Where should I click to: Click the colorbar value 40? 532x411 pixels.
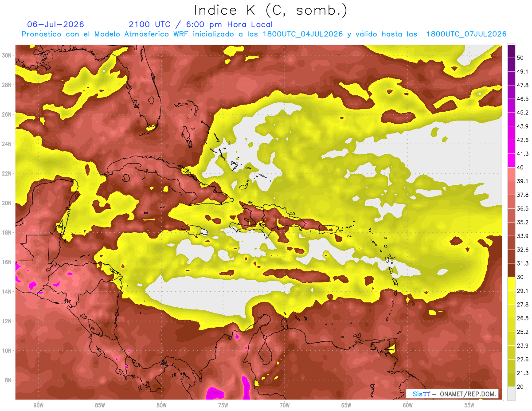point(520,168)
